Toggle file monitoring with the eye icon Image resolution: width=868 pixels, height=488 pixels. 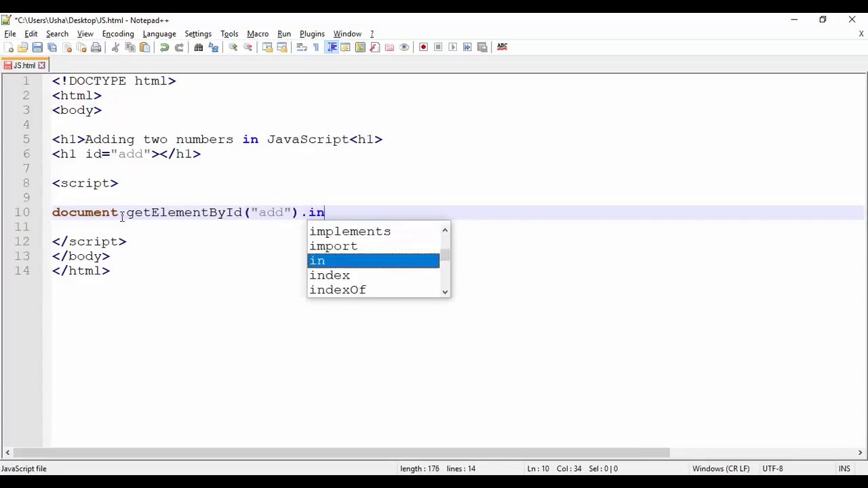tap(404, 47)
